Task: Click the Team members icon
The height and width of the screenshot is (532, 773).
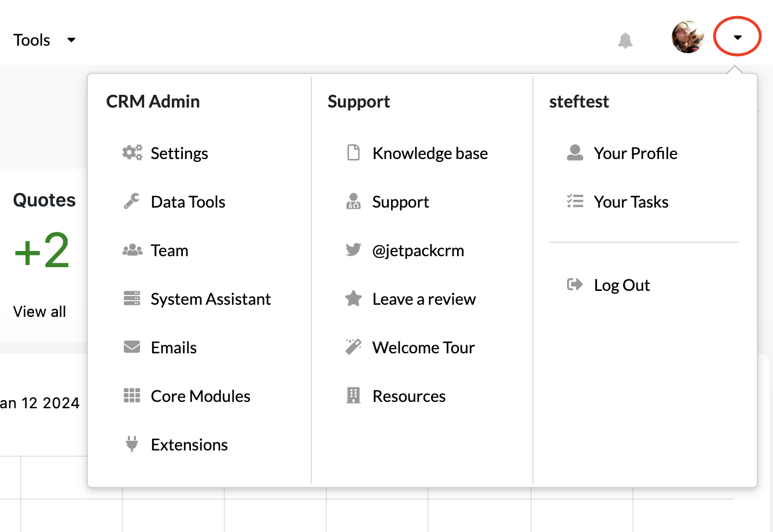Action: 132,250
